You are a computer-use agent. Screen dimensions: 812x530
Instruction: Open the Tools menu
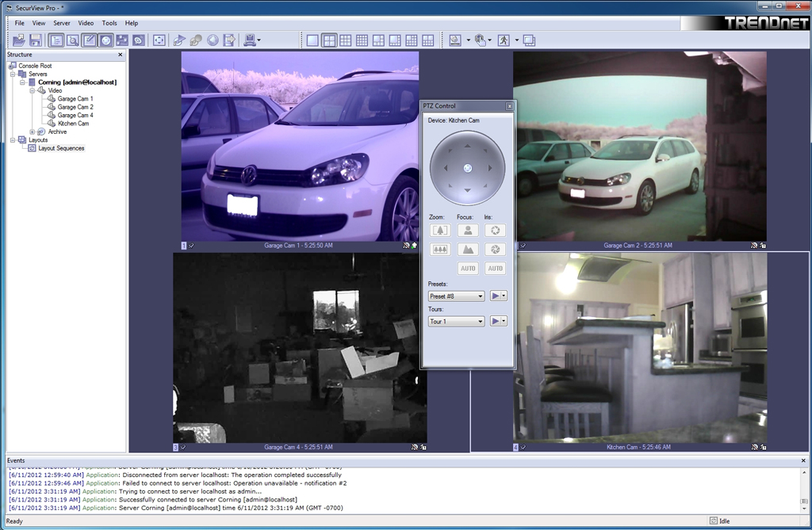pos(109,23)
